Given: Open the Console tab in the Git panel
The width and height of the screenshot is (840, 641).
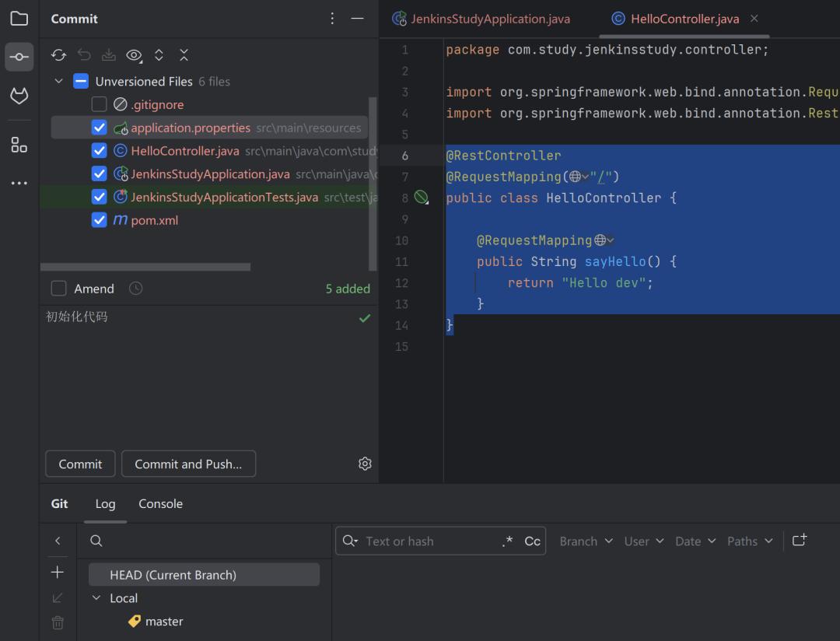Looking at the screenshot, I should coord(160,504).
